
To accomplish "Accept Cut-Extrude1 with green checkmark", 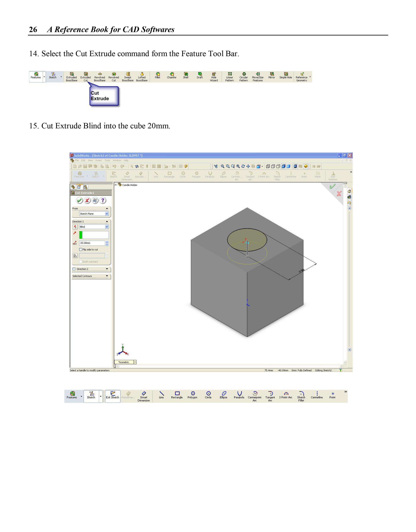I will (x=79, y=200).
